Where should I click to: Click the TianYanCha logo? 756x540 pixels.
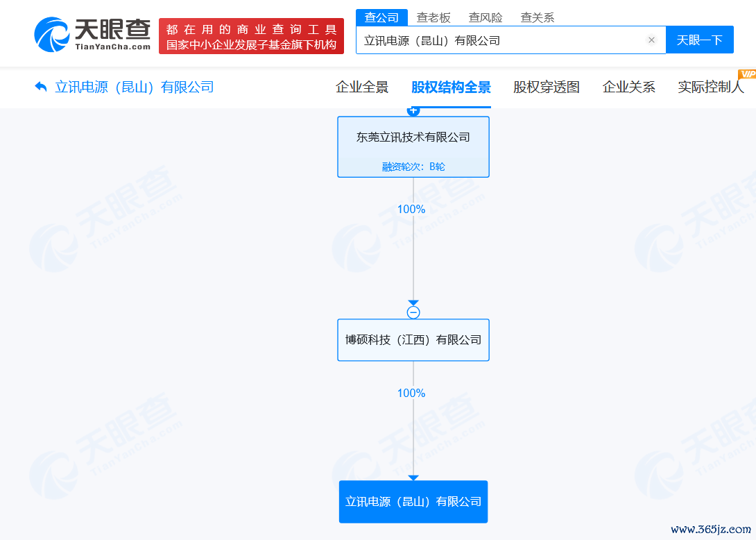tap(92, 34)
